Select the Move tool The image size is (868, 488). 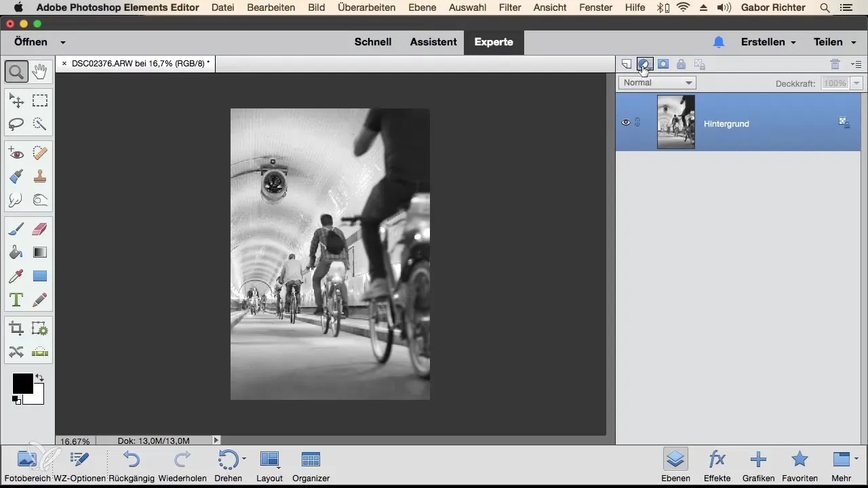point(16,101)
